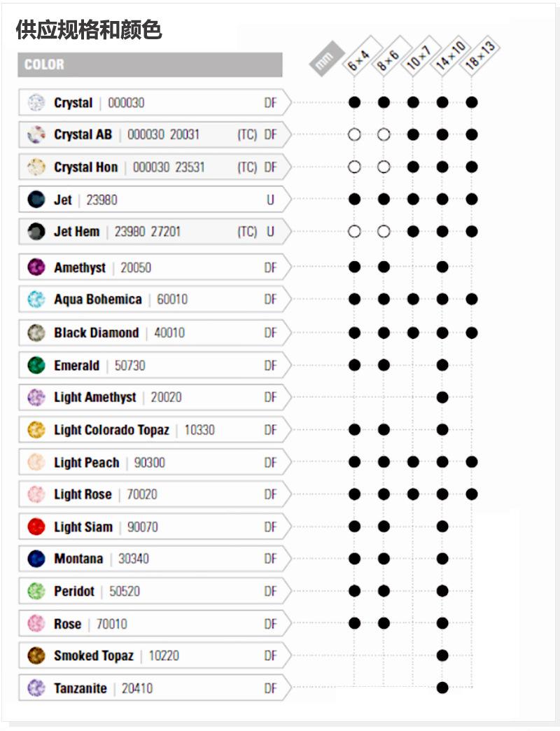Click the Crystal color gem icon
The width and height of the screenshot is (560, 731).
pyautogui.click(x=36, y=103)
